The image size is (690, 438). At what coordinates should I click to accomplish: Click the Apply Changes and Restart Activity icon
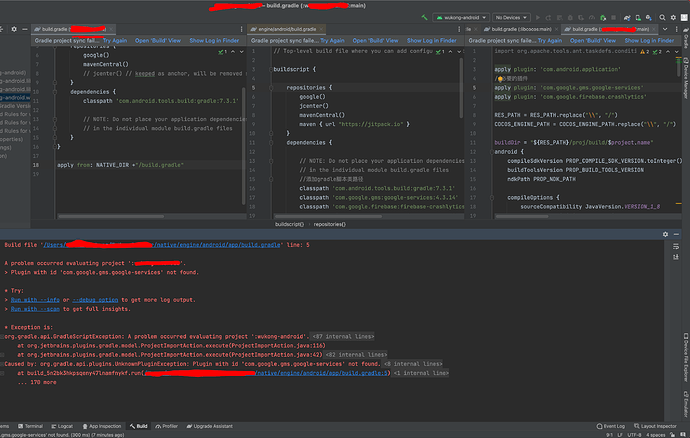tap(548, 18)
